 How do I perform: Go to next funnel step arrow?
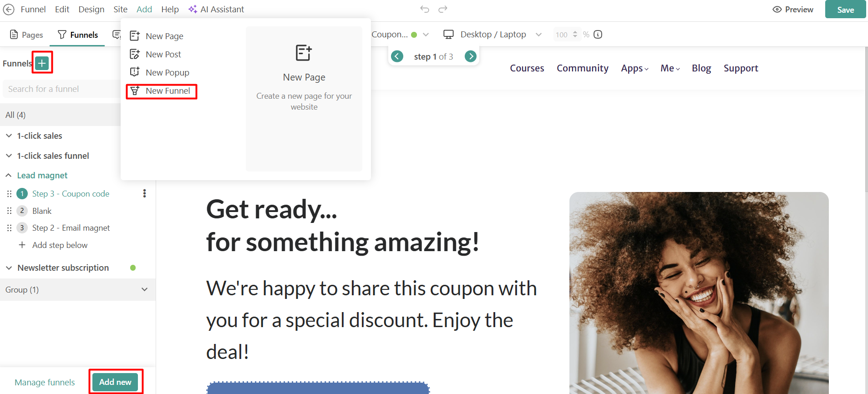pyautogui.click(x=470, y=56)
